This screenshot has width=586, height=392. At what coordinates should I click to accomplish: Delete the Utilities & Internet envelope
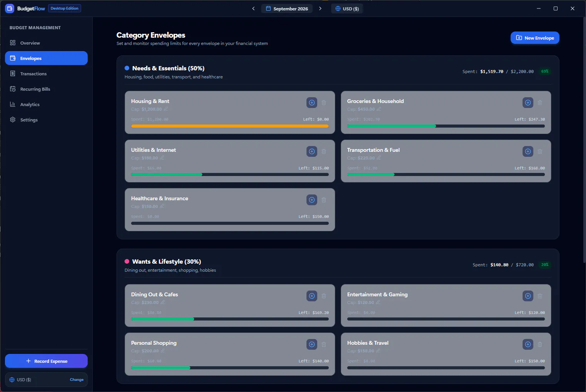pos(324,151)
